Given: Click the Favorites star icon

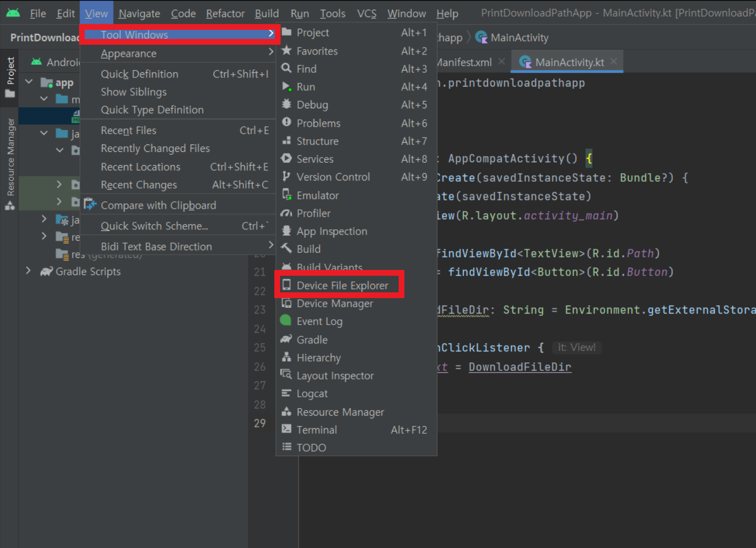Looking at the screenshot, I should click(286, 50).
